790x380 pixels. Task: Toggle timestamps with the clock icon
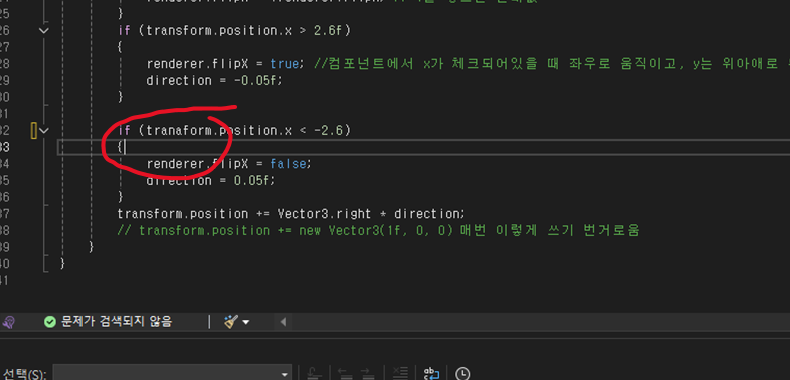[x=462, y=373]
